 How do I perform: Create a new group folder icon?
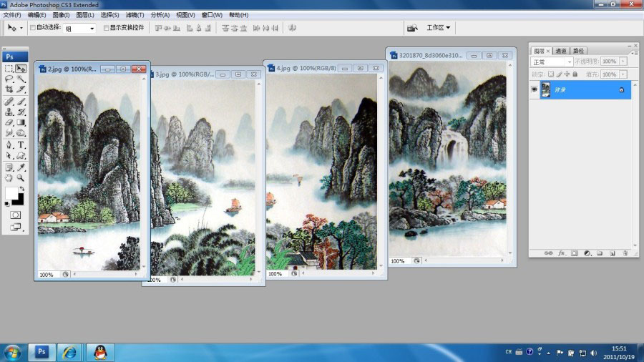pos(600,253)
